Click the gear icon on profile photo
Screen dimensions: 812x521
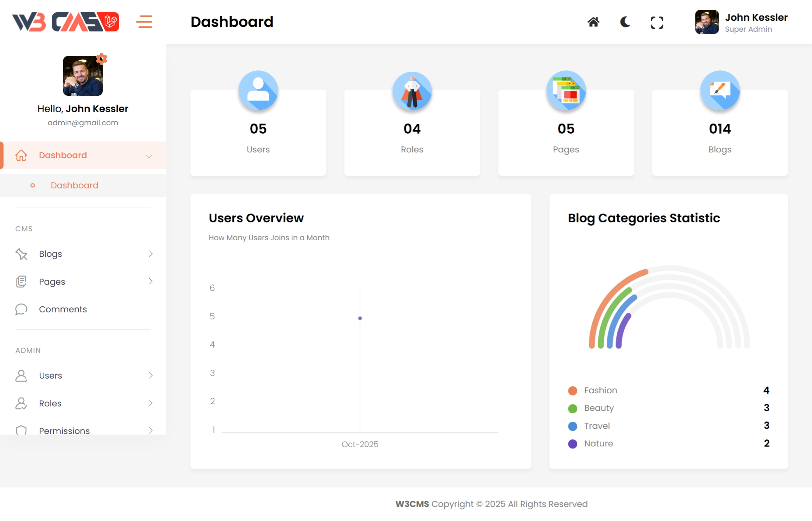102,58
